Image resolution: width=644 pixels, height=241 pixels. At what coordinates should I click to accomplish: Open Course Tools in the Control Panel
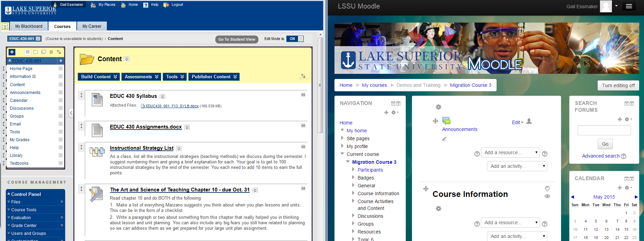click(24, 210)
